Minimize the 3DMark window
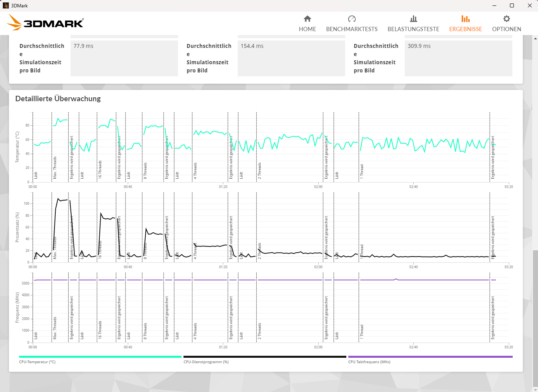 coord(494,5)
